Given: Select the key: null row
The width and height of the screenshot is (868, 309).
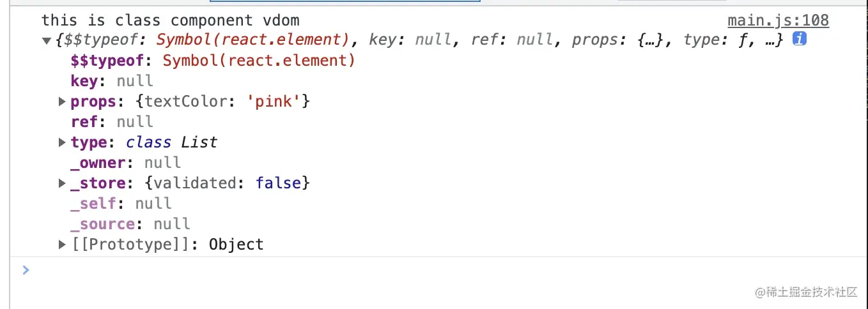Looking at the screenshot, I should coord(112,81).
